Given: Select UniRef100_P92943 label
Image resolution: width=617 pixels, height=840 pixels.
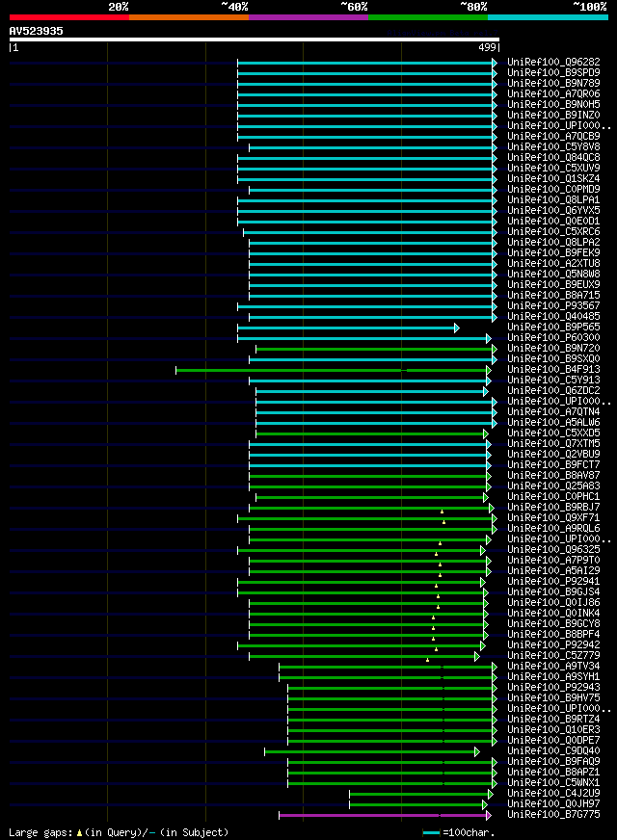Looking at the screenshot, I should 553,688.
